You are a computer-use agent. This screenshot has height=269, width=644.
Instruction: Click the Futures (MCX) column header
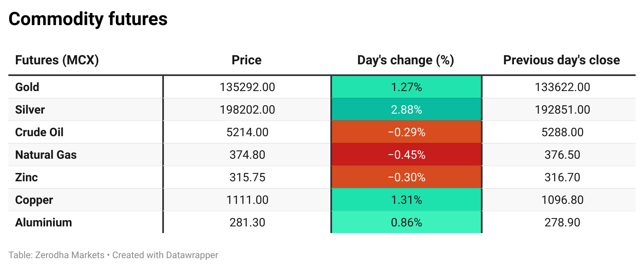57,60
